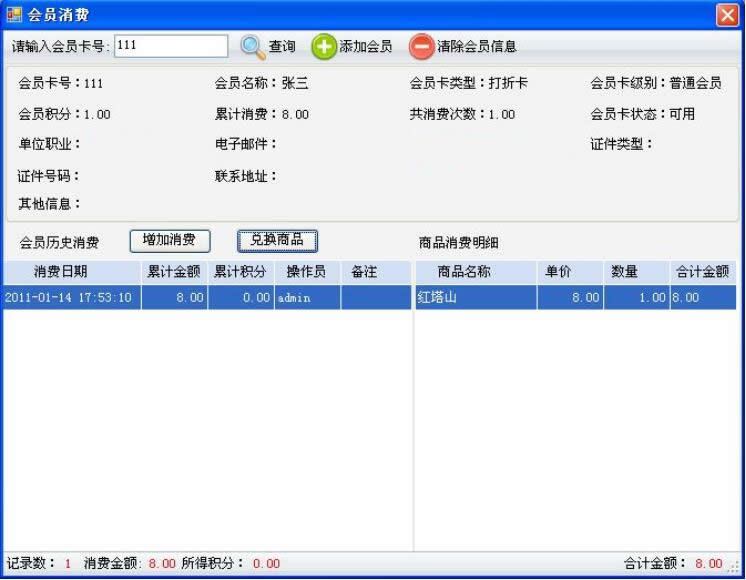Screen dimensions: 746x580
Task: Click the window resize grip corner
Action: click(x=735, y=569)
